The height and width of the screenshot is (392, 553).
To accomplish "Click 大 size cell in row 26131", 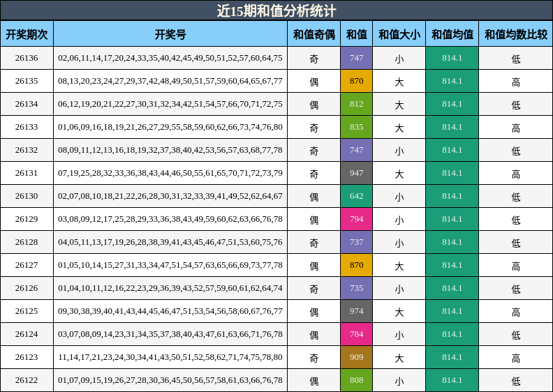I will tap(399, 174).
